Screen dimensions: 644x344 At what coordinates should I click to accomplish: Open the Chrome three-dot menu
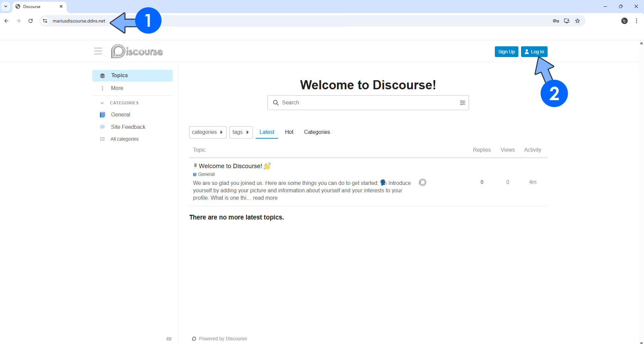tap(637, 21)
